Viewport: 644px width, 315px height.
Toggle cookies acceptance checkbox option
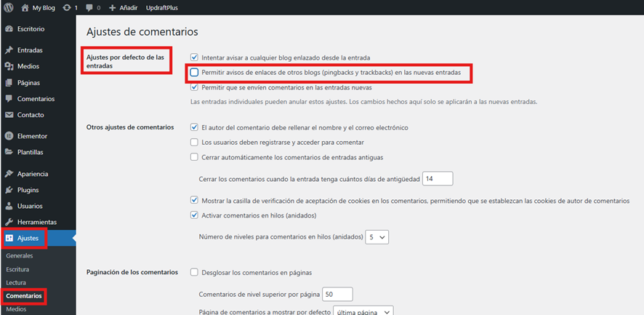(x=194, y=200)
